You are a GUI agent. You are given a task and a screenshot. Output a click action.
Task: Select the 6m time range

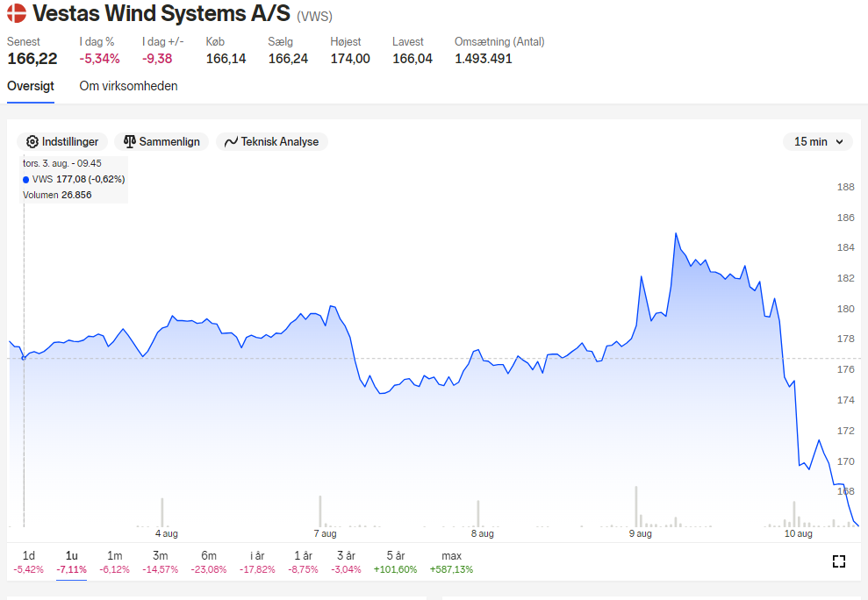(x=209, y=561)
